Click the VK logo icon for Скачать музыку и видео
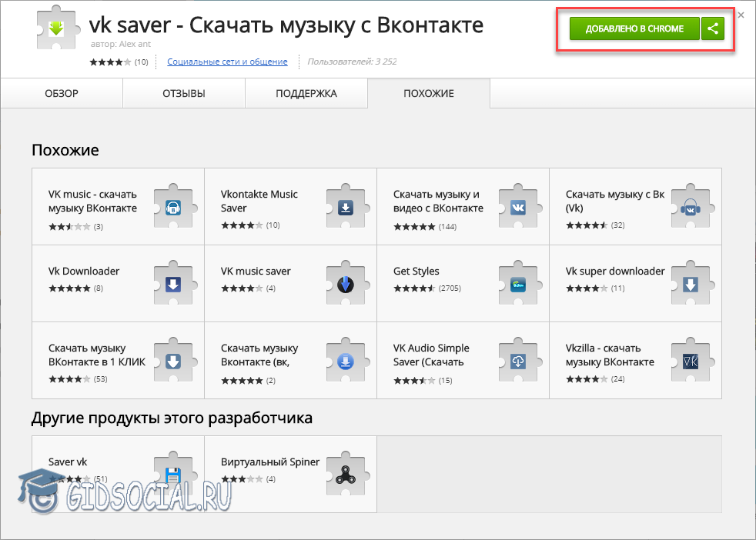This screenshot has height=540, width=756. (518, 208)
